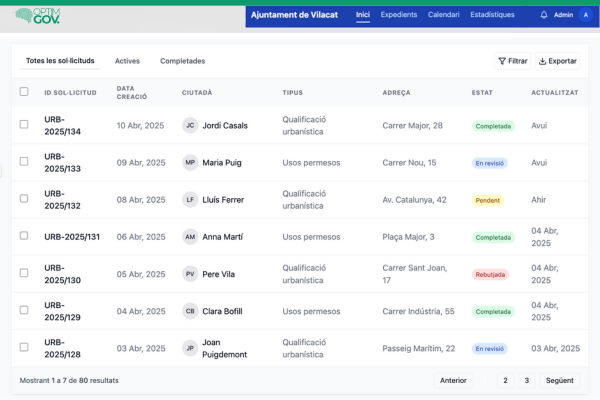Switch to the Actives tab
This screenshot has width=600, height=400.
[x=127, y=61]
